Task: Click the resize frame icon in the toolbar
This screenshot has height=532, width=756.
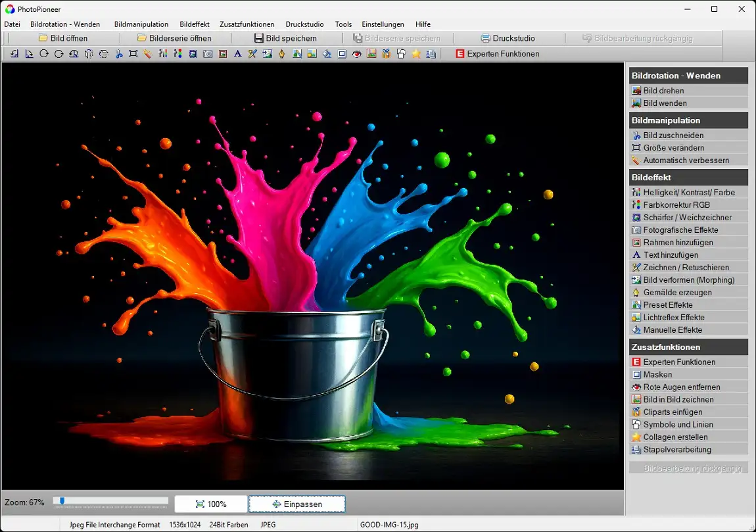Action: tap(133, 54)
